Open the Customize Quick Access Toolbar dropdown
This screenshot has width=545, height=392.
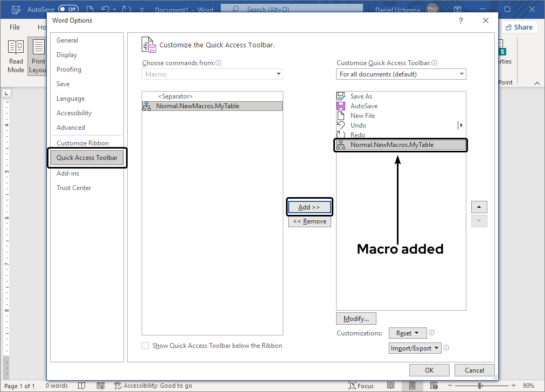coord(401,74)
